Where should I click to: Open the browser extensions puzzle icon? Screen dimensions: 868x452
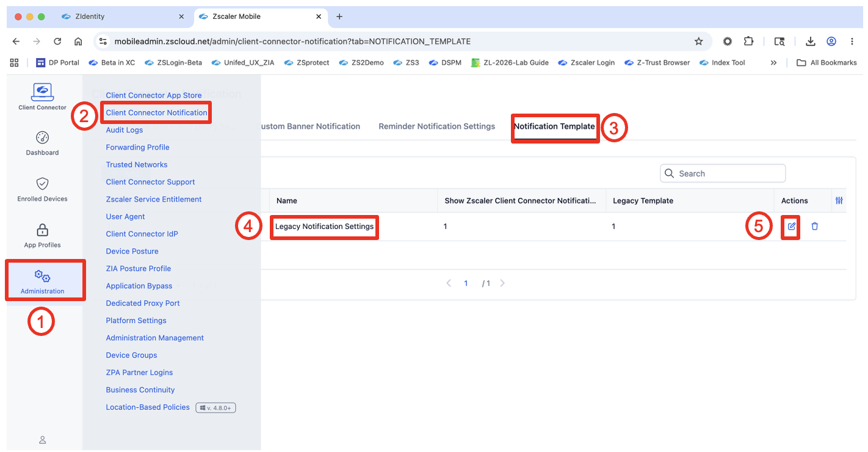[x=748, y=42]
